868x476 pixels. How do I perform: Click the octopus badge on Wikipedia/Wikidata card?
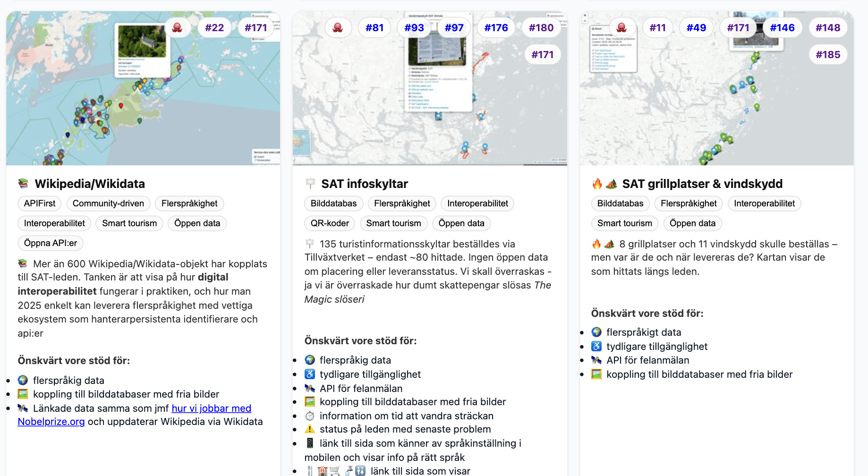[177, 28]
